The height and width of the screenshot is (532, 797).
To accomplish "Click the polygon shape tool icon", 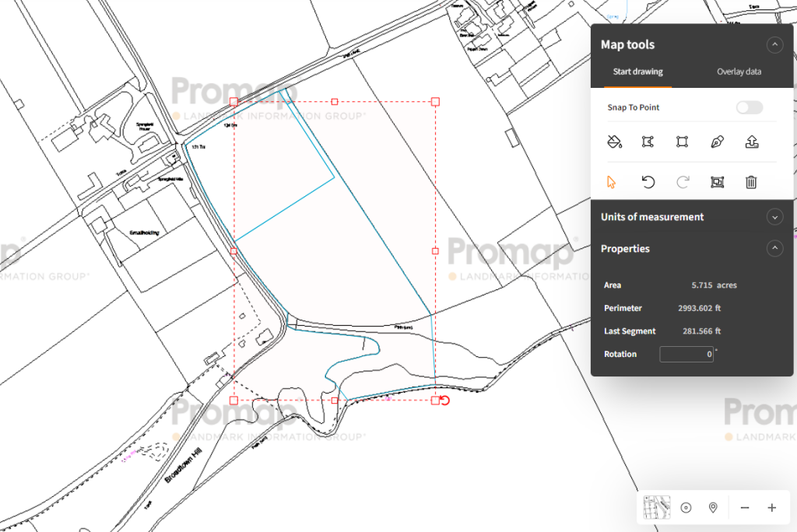I will point(648,142).
